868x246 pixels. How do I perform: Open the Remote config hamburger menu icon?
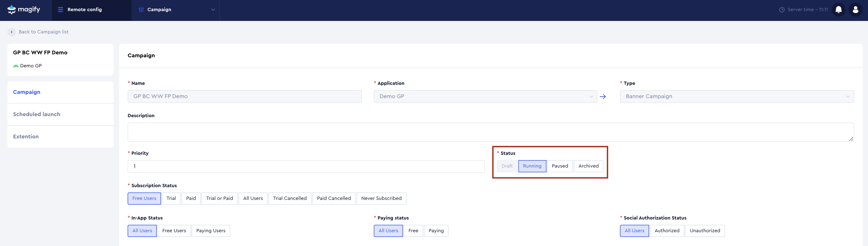[x=61, y=10]
